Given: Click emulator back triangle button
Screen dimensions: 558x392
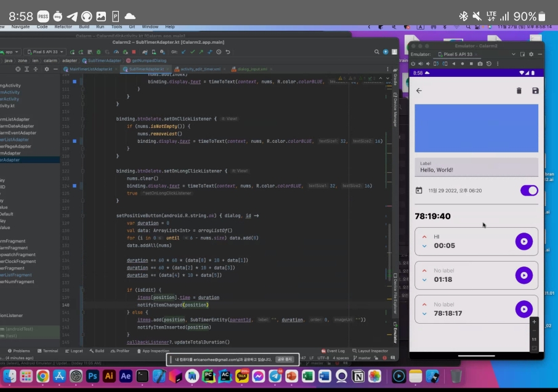Looking at the screenshot, I should 454,63.
